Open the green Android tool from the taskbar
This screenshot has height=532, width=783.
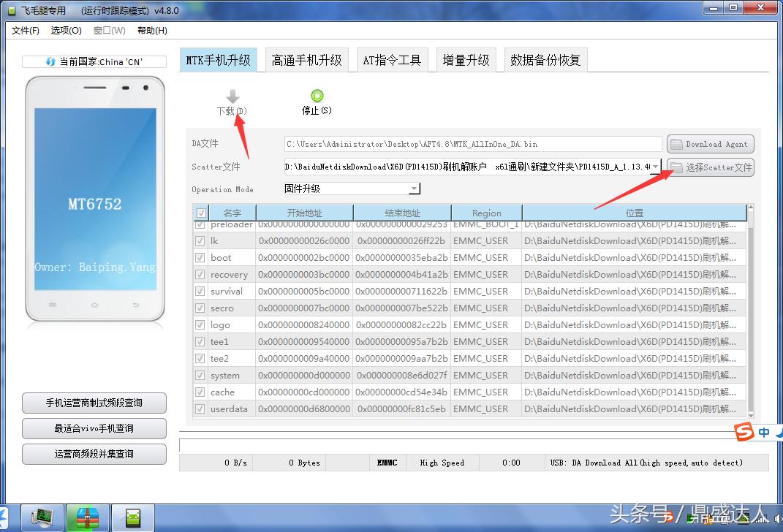134,517
